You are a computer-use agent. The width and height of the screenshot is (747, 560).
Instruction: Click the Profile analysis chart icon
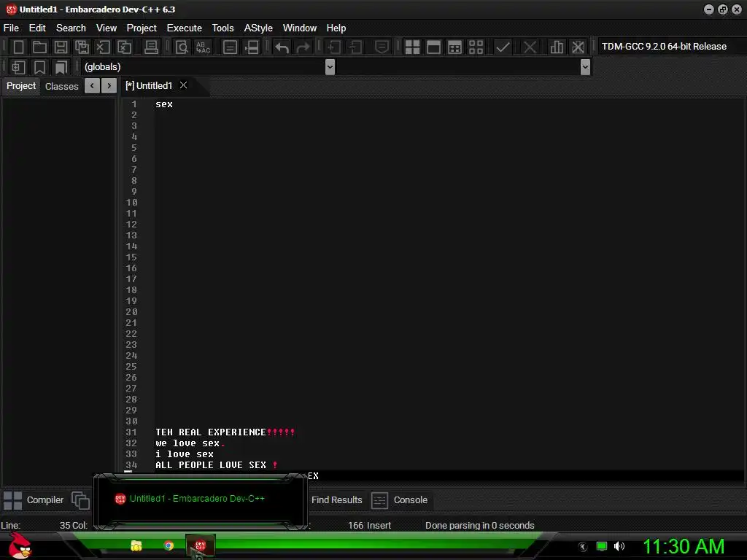click(x=557, y=47)
